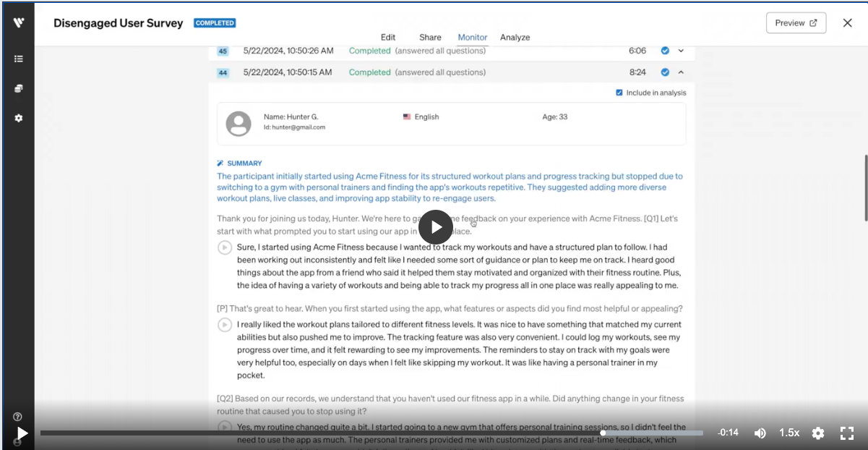The width and height of the screenshot is (868, 450).
Task: Click the app logo in the sidebar
Action: pyautogui.click(x=19, y=22)
